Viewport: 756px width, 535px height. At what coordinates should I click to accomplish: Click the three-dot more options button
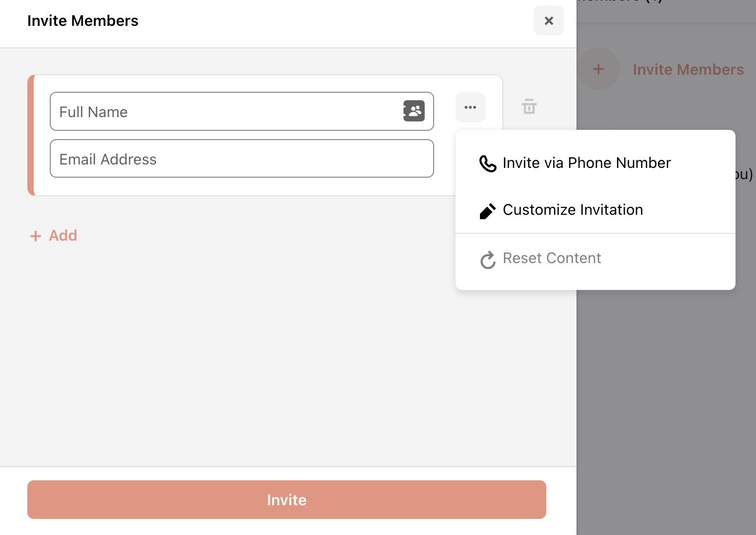coord(470,107)
